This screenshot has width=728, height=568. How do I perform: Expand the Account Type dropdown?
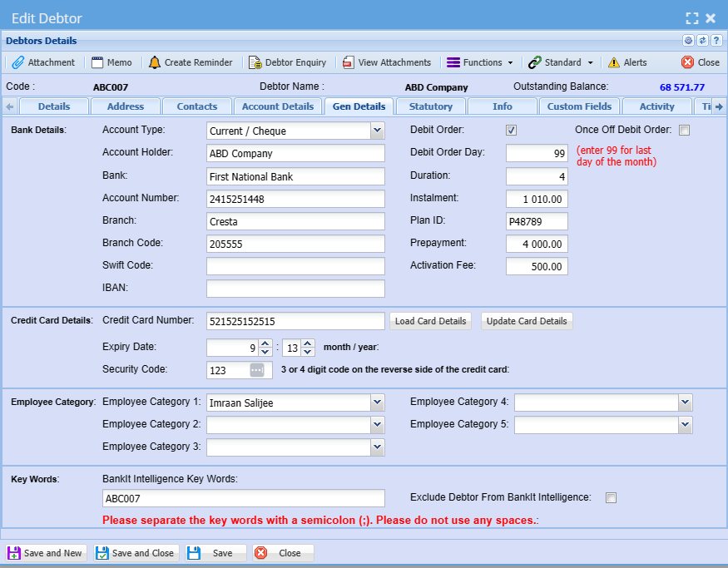[377, 131]
